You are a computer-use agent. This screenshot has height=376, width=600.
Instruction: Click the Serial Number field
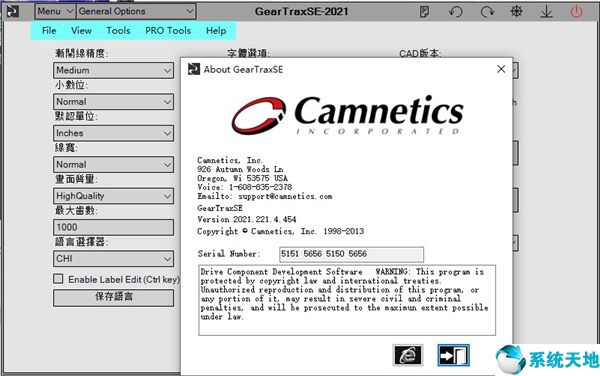tap(351, 254)
